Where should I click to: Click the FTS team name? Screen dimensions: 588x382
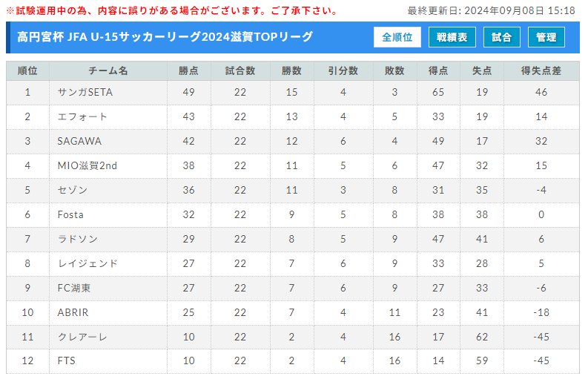coord(66,362)
